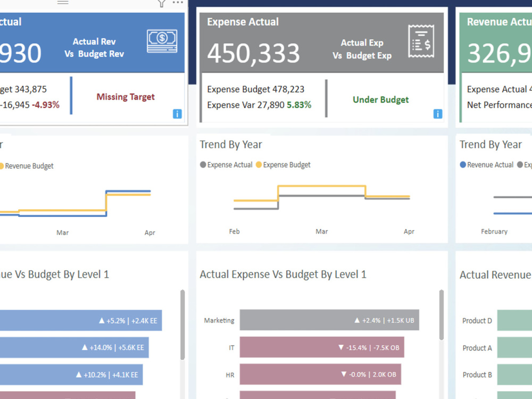The width and height of the screenshot is (532, 399).
Task: Open info icon on the revenue card
Action: (177, 114)
